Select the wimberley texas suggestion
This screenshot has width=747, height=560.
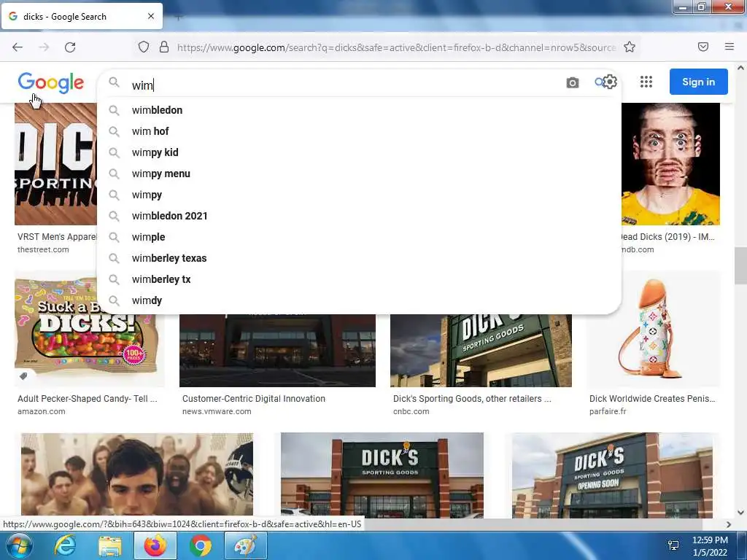(359, 258)
